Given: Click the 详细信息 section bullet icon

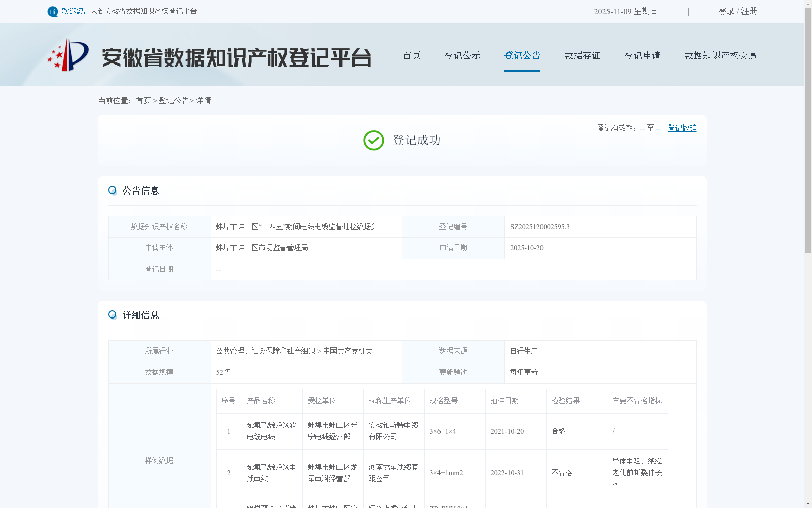Looking at the screenshot, I should (x=113, y=315).
